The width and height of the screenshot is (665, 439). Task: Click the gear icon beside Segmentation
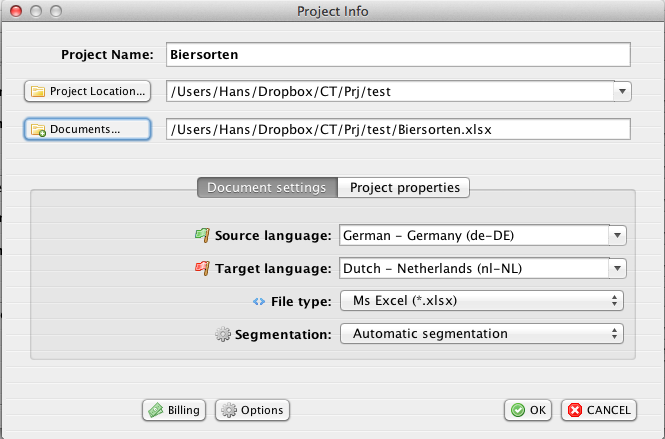tap(223, 333)
